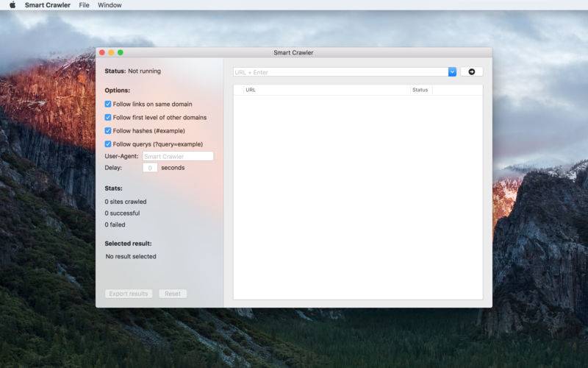The image size is (588, 368).
Task: Open the Smart Crawler application menu
Action: click(48, 5)
